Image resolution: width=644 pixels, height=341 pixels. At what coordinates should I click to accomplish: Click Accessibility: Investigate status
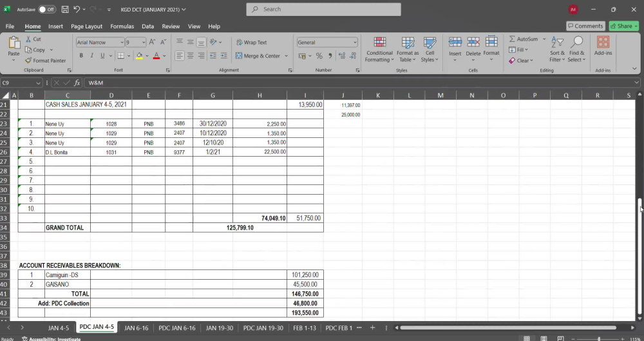point(52,339)
